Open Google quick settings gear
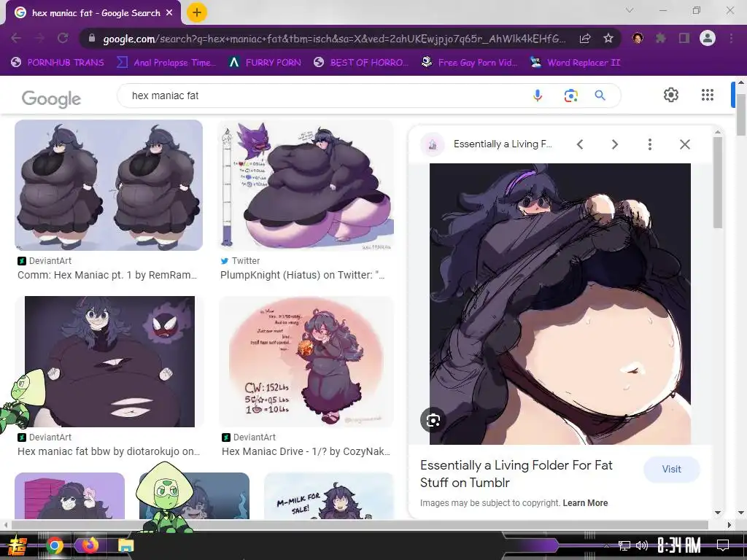This screenshot has height=560, width=747. tap(671, 95)
